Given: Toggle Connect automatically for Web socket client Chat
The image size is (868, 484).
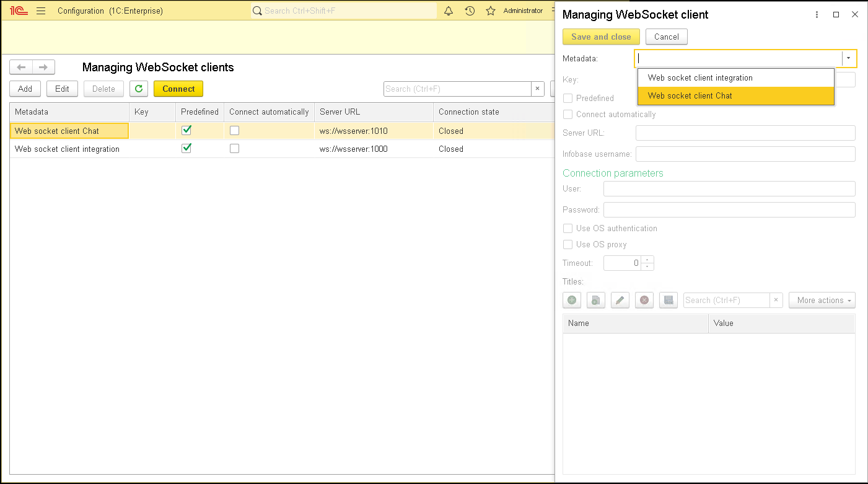Looking at the screenshot, I should (x=234, y=131).
